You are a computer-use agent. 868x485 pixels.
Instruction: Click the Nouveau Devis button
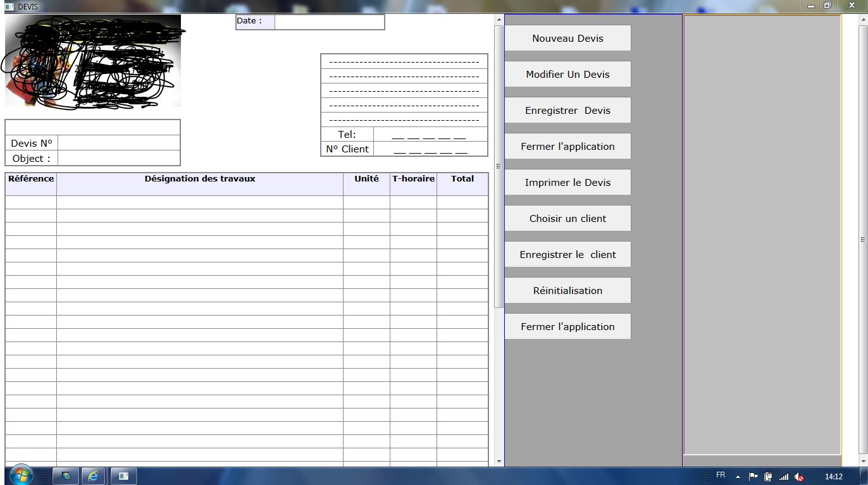(x=567, y=39)
